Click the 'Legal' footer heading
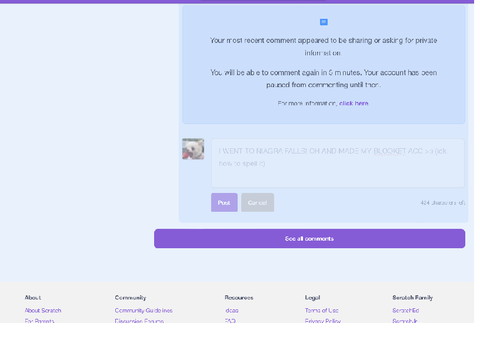 pos(312,297)
